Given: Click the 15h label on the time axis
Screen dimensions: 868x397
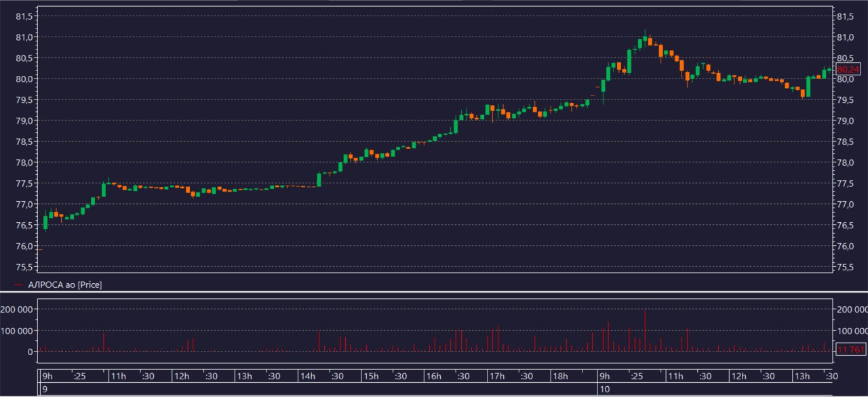Looking at the screenshot, I should click(x=370, y=376).
